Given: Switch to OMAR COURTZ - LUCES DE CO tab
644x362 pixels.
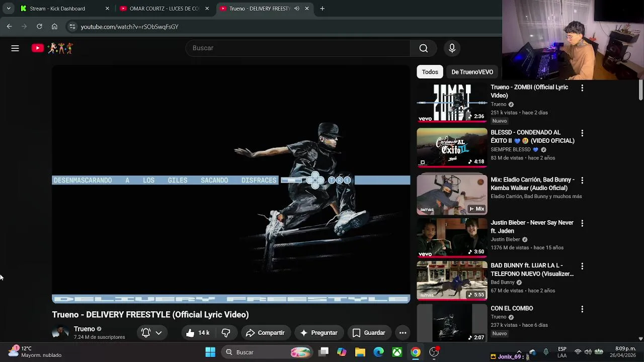Looking at the screenshot, I should pyautogui.click(x=165, y=9).
